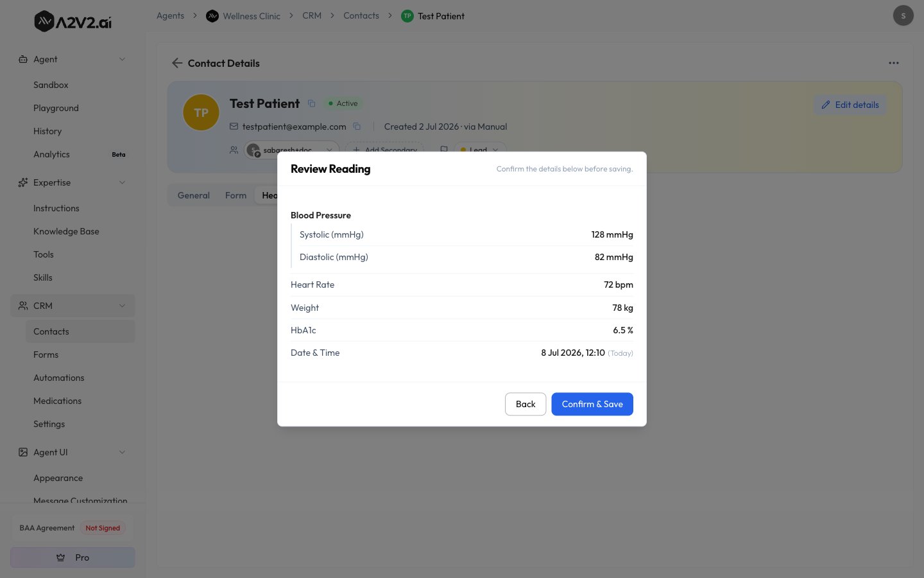924x578 pixels.
Task: Open the sabaresh+doc assignee dropdown
Action: coord(291,150)
